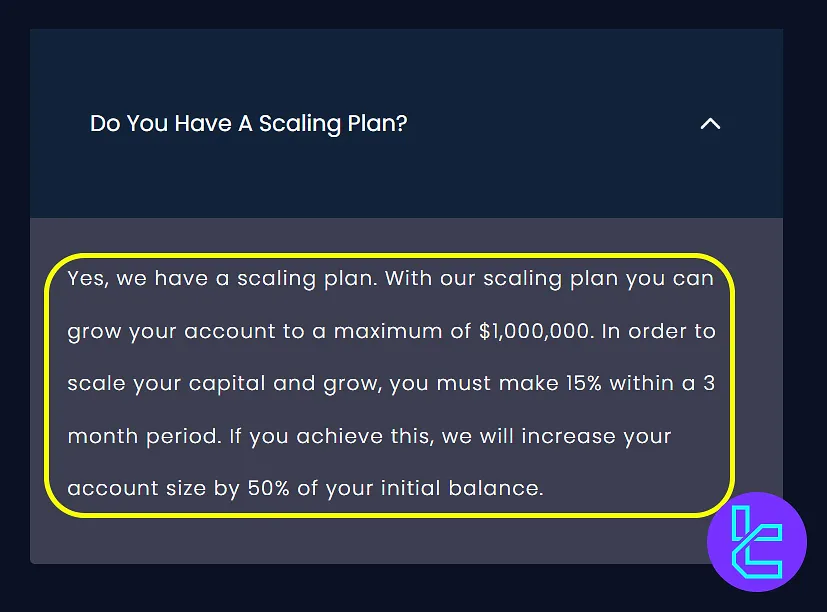Viewport: 827px width, 612px height.
Task: Click the blank accordion header area beside the question
Action: (550, 124)
